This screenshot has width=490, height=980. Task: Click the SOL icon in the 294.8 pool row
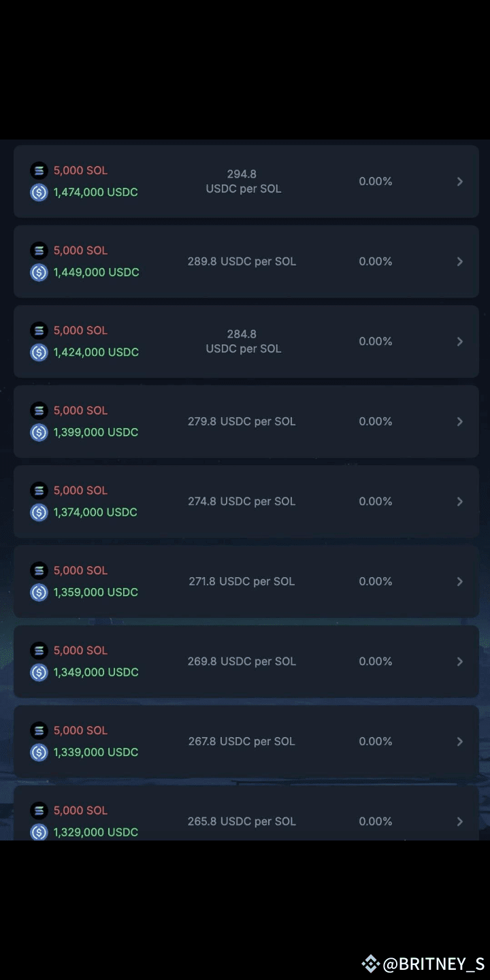(x=38, y=170)
